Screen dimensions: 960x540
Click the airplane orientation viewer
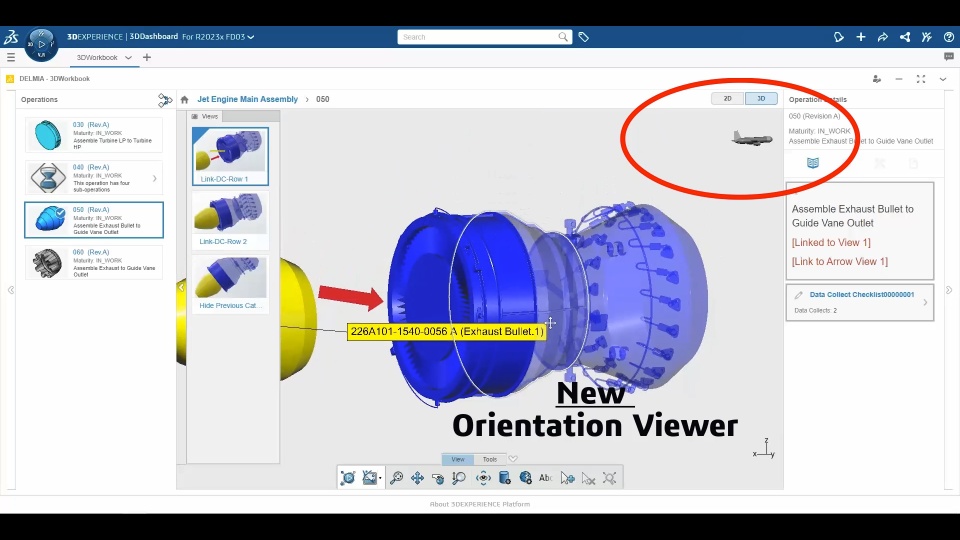pyautogui.click(x=752, y=138)
